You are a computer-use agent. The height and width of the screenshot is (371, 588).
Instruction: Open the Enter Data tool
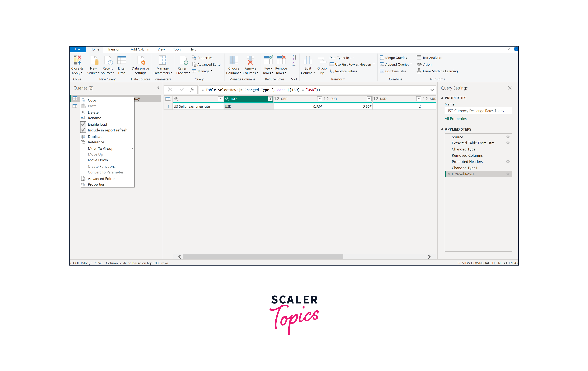(122, 60)
